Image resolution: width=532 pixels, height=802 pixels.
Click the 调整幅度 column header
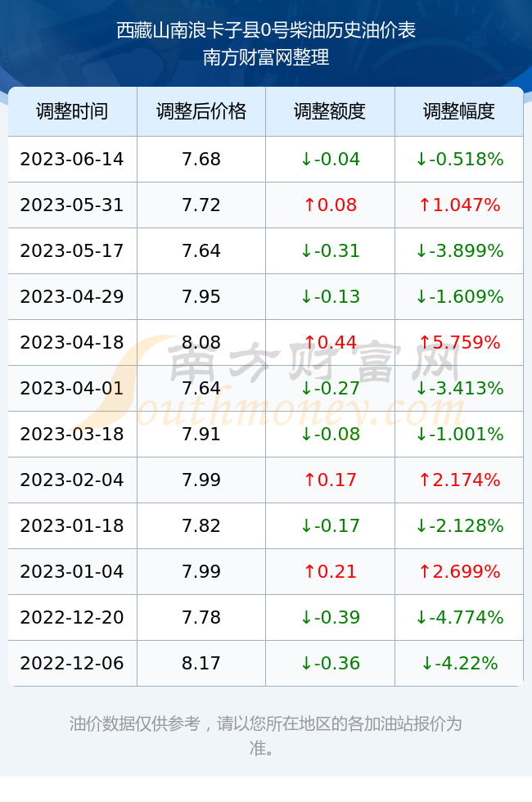459,111
